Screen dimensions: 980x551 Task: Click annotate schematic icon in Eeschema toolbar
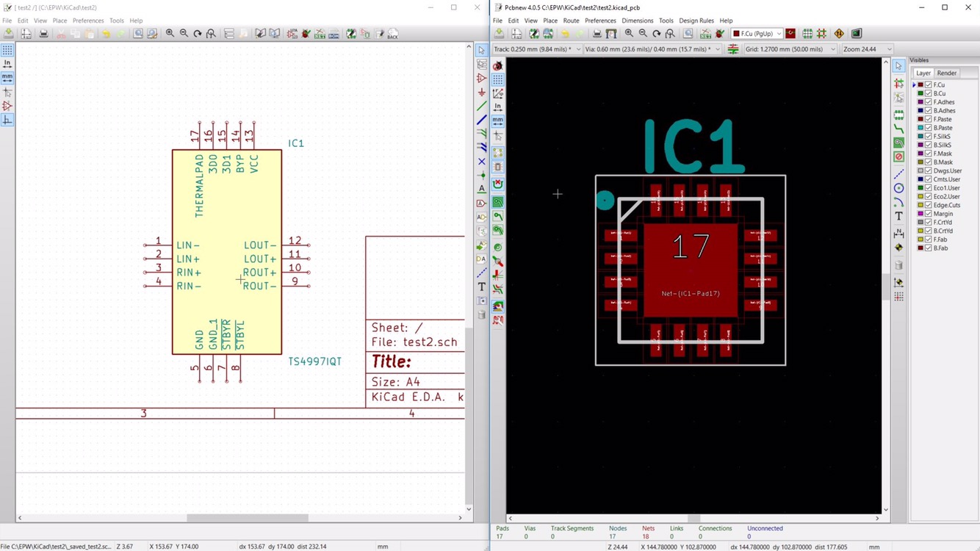tap(292, 34)
